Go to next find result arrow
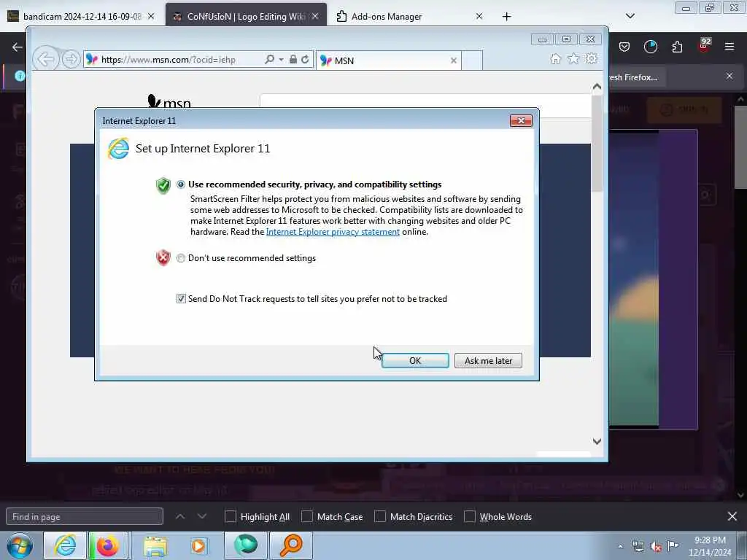This screenshot has height=560, width=747. click(202, 517)
